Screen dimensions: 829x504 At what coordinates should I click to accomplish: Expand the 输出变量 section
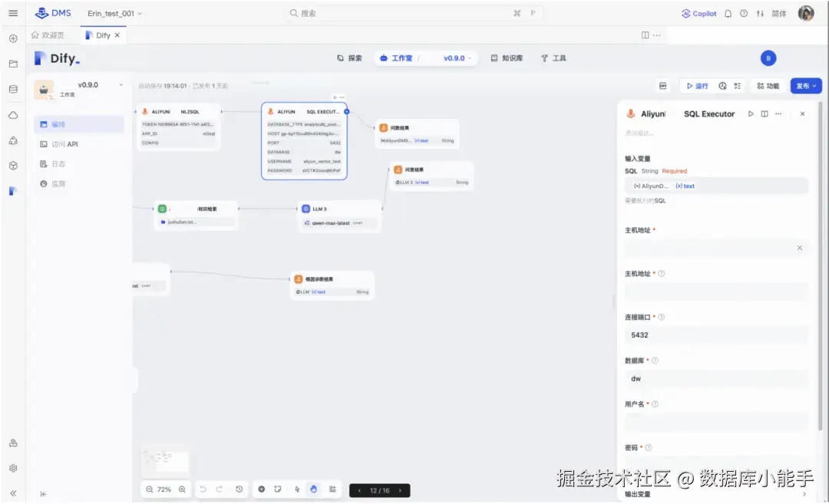pyautogui.click(x=716, y=494)
